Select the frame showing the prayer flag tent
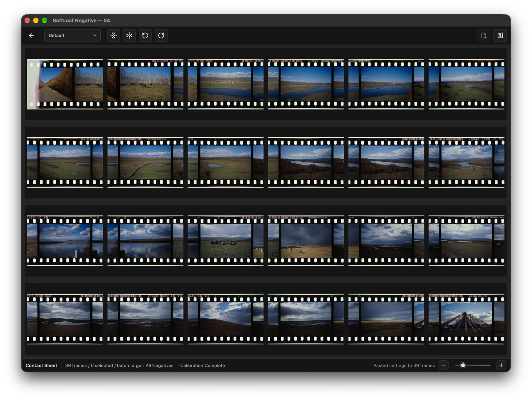The image size is (532, 400). [x=466, y=319]
